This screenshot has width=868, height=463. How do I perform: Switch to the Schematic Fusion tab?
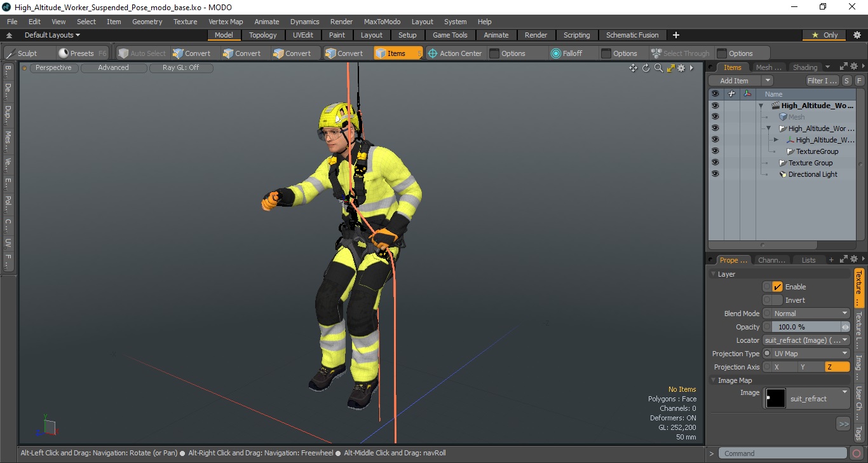click(x=632, y=35)
